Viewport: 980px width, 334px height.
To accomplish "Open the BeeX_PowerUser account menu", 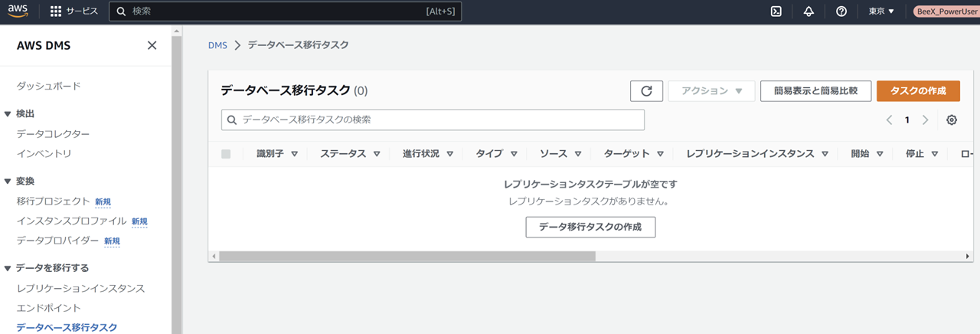I will point(946,11).
